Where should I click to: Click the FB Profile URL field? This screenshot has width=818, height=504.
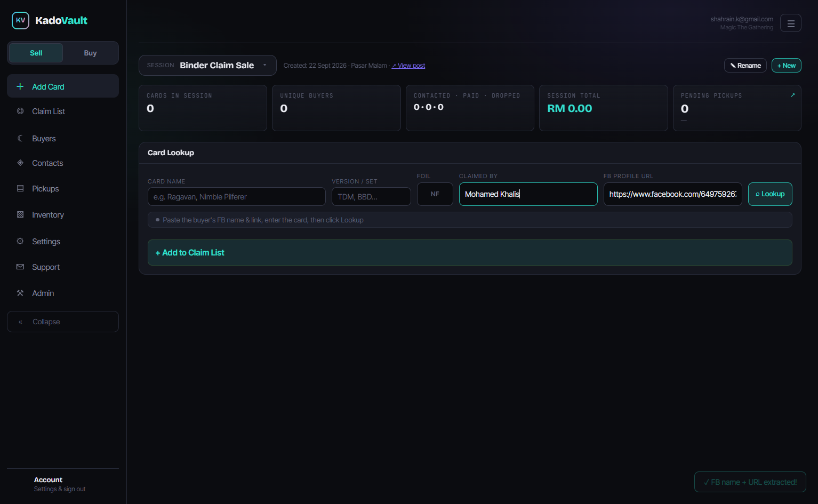tap(673, 194)
